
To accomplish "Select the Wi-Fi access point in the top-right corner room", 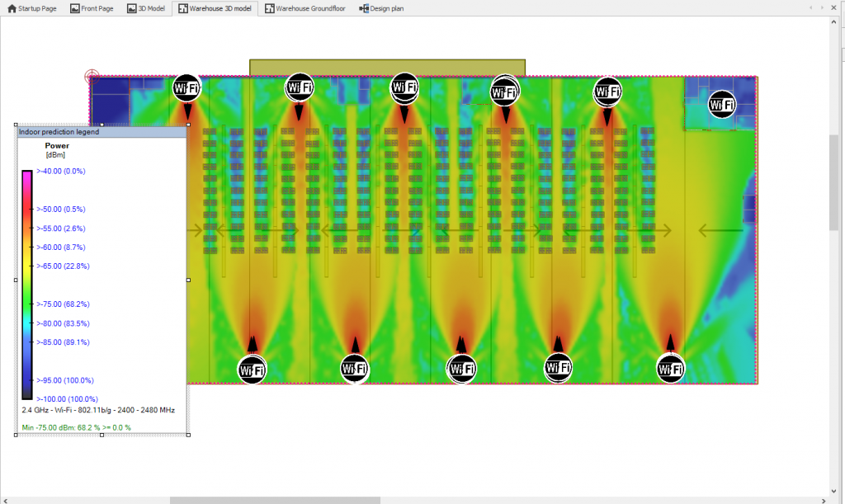I will tap(721, 105).
